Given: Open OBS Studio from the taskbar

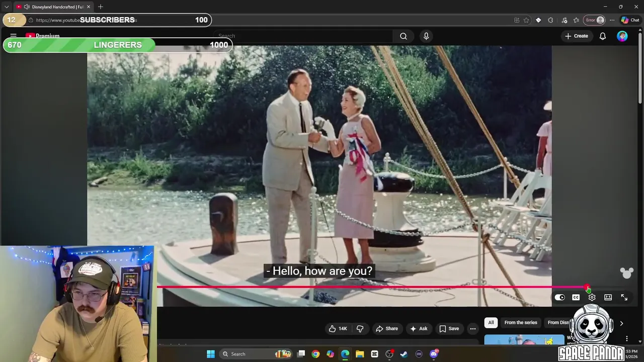Looking at the screenshot, I should (x=389, y=354).
